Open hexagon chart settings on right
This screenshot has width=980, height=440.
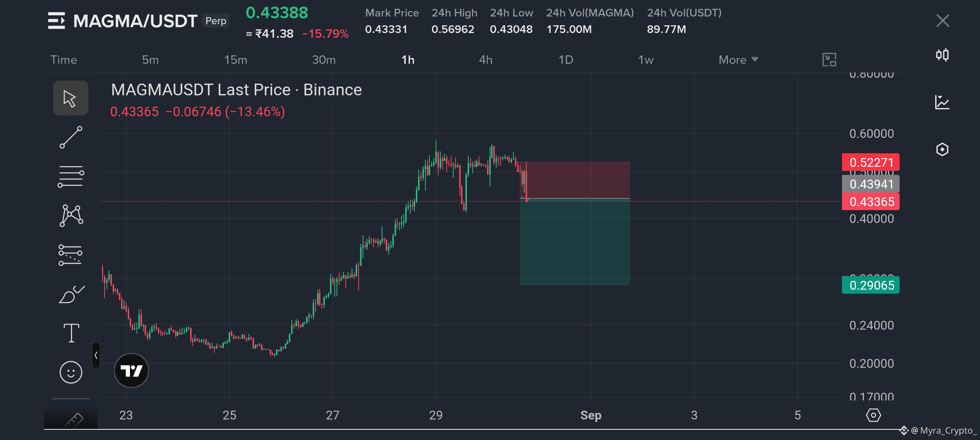[942, 149]
